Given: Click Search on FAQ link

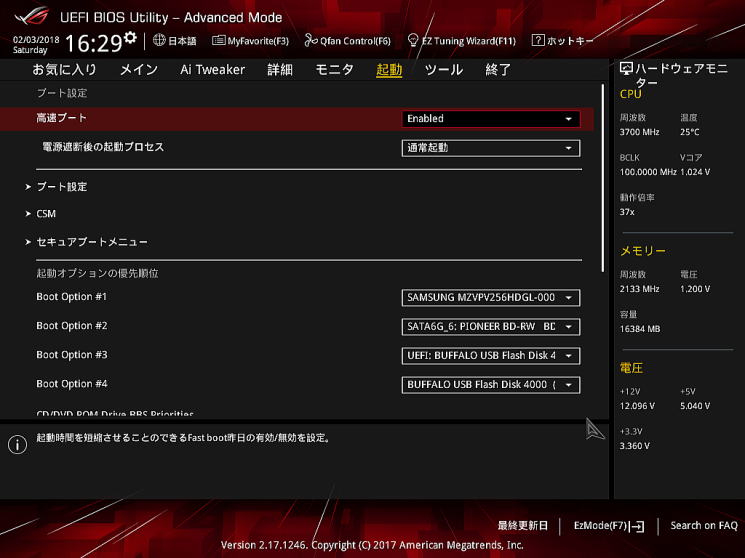Looking at the screenshot, I should (704, 526).
